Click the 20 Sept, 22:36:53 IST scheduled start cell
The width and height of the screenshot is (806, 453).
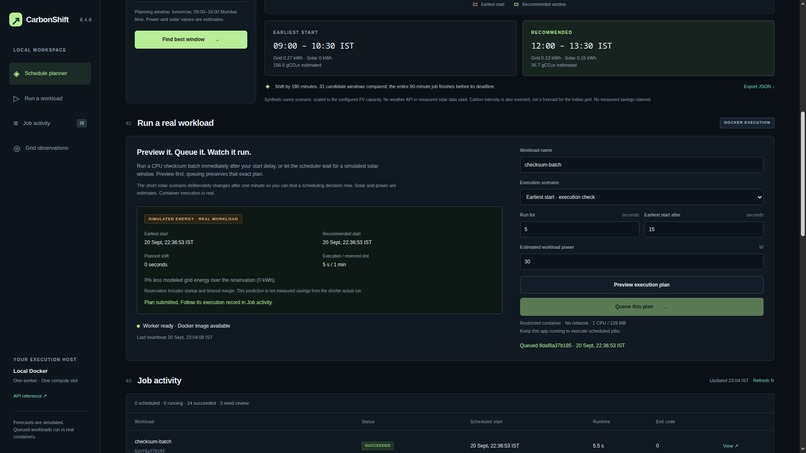pos(494,446)
